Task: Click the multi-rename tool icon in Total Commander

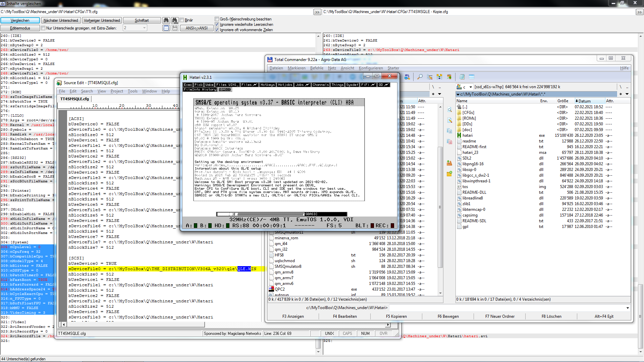Action: point(430,77)
